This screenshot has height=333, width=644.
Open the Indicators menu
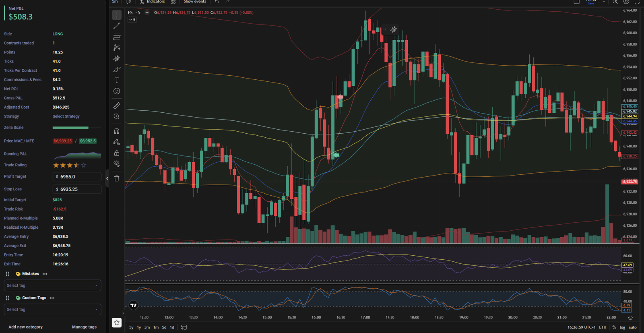[x=152, y=2]
